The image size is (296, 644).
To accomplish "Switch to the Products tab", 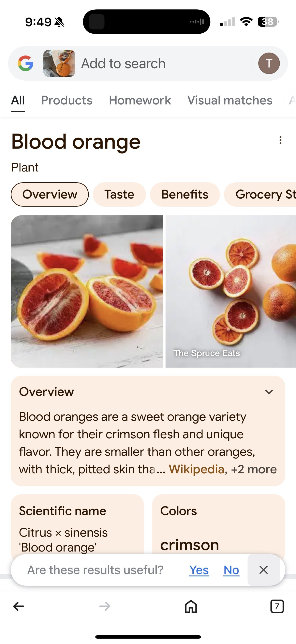I will click(67, 100).
